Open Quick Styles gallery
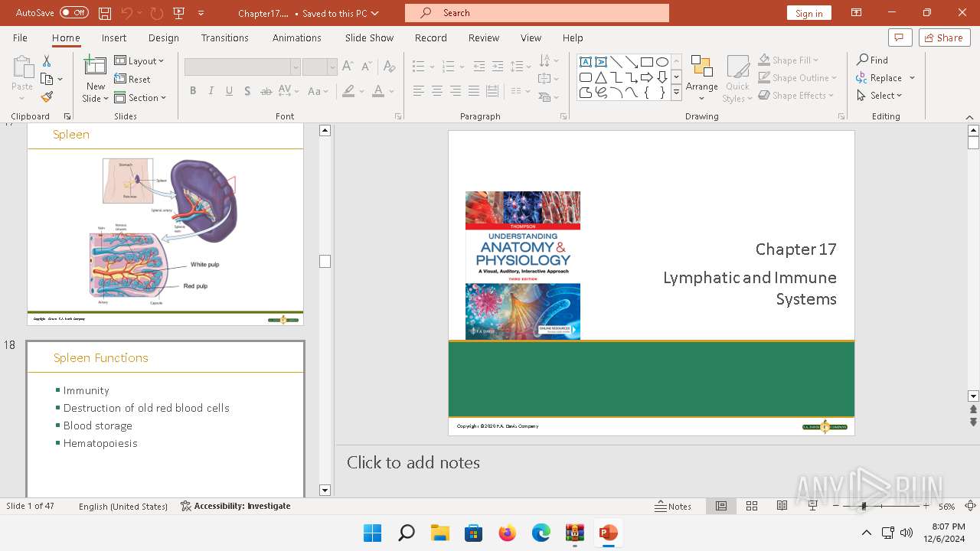Screen dimensions: 980x551 (x=737, y=79)
